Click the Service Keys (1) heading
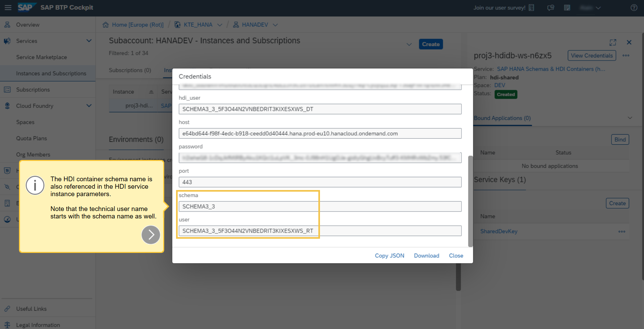 [500, 180]
